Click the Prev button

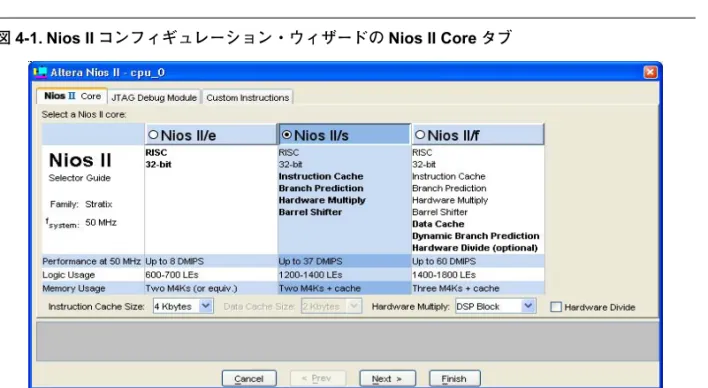tap(317, 379)
